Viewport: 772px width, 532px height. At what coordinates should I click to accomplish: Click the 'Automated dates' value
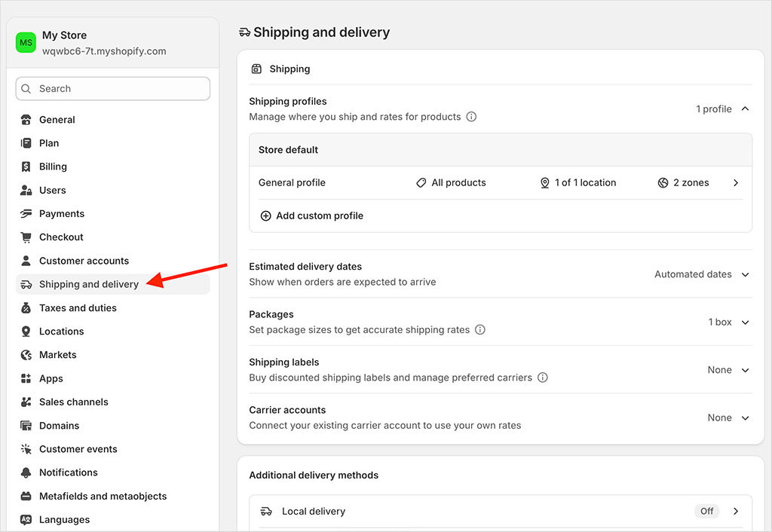pyautogui.click(x=693, y=274)
